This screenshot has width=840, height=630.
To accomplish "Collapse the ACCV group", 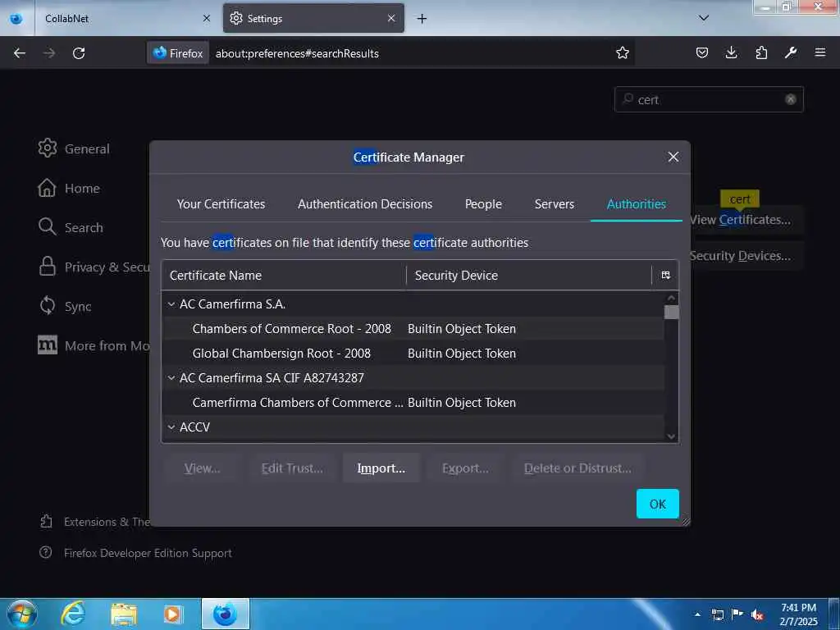I will (171, 427).
